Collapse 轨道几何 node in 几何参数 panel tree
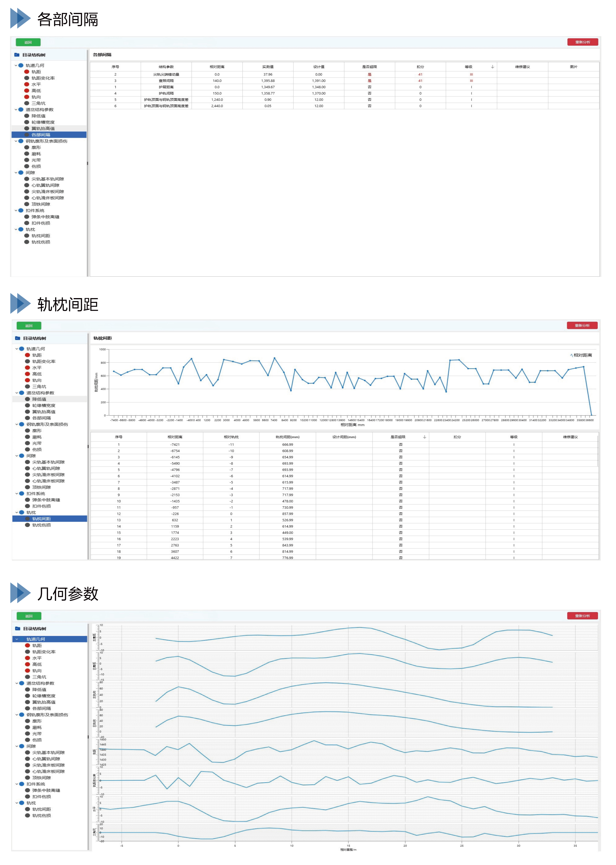 coord(17,639)
